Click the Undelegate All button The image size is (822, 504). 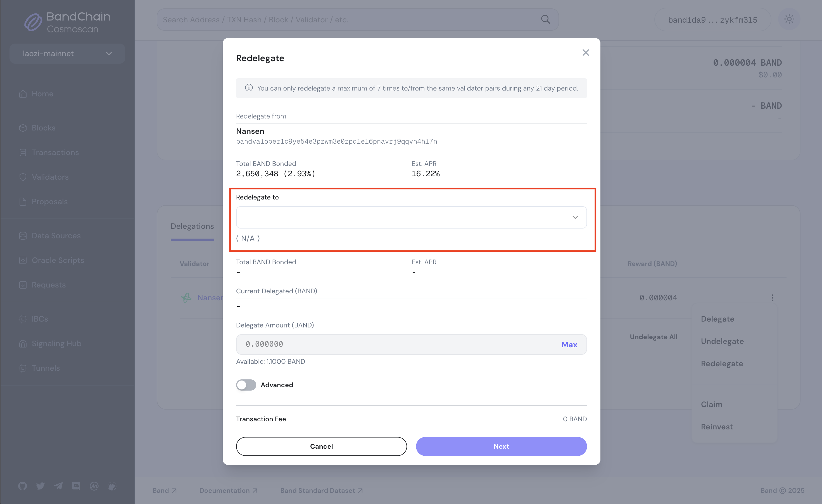653,337
